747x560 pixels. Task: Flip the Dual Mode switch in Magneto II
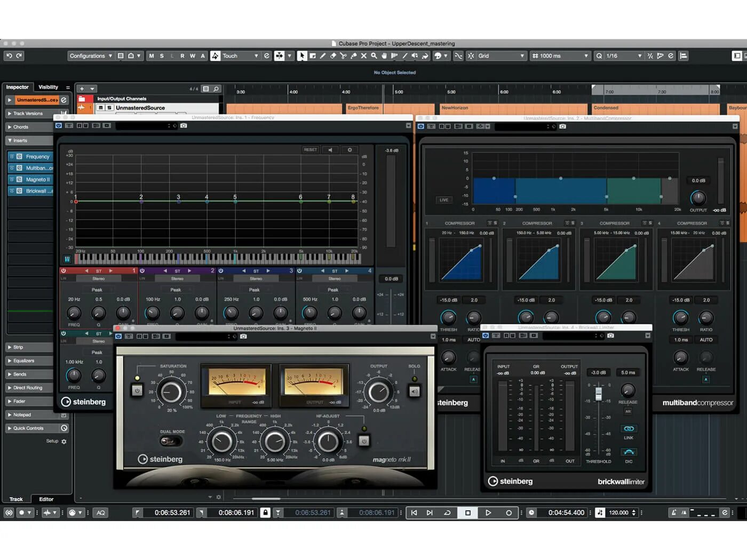[171, 441]
